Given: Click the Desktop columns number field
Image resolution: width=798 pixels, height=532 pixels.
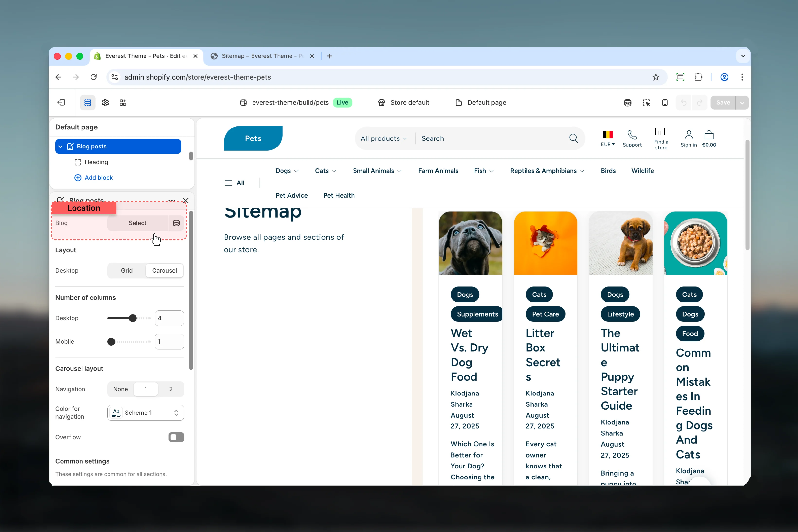Looking at the screenshot, I should pos(169,318).
